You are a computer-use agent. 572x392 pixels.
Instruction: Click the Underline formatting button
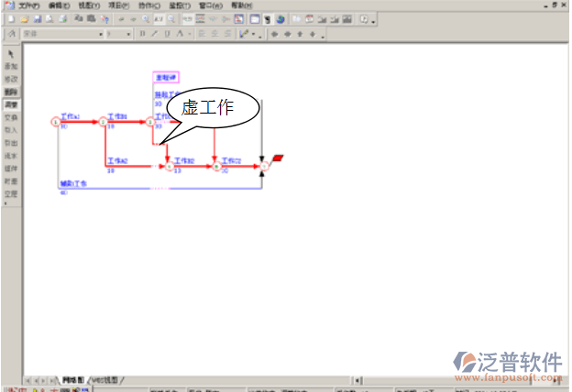pyautogui.click(x=166, y=34)
